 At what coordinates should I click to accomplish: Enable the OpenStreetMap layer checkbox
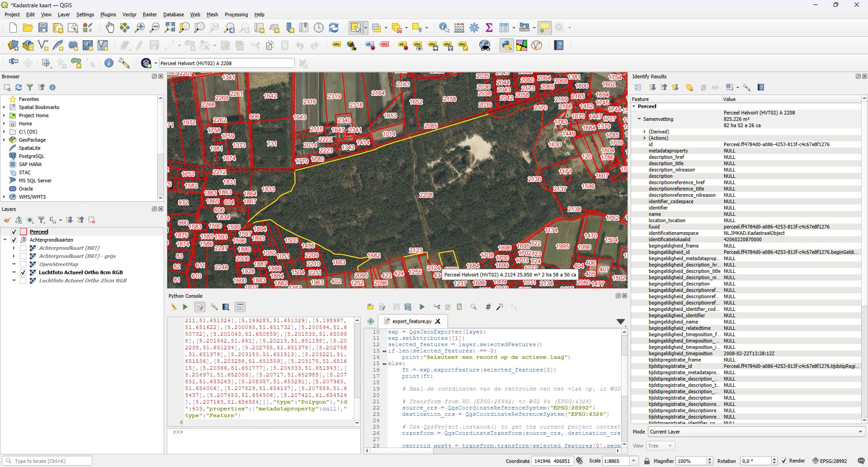click(x=23, y=264)
